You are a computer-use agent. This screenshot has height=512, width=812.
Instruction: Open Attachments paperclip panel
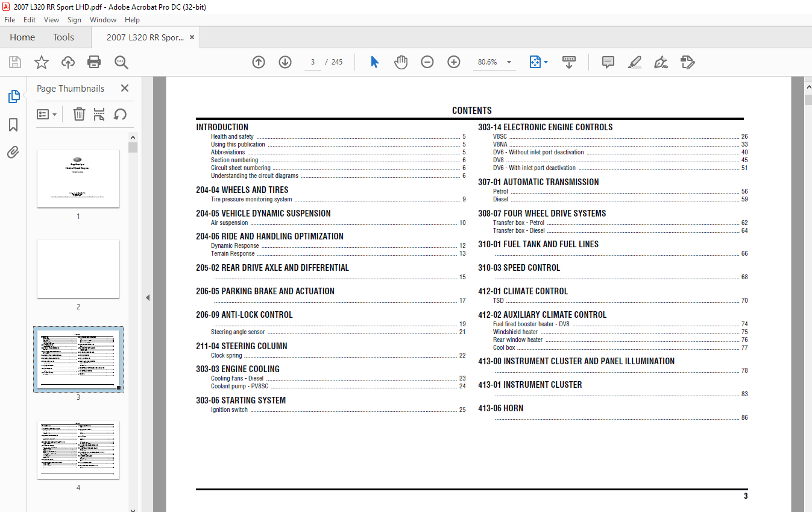click(13, 152)
